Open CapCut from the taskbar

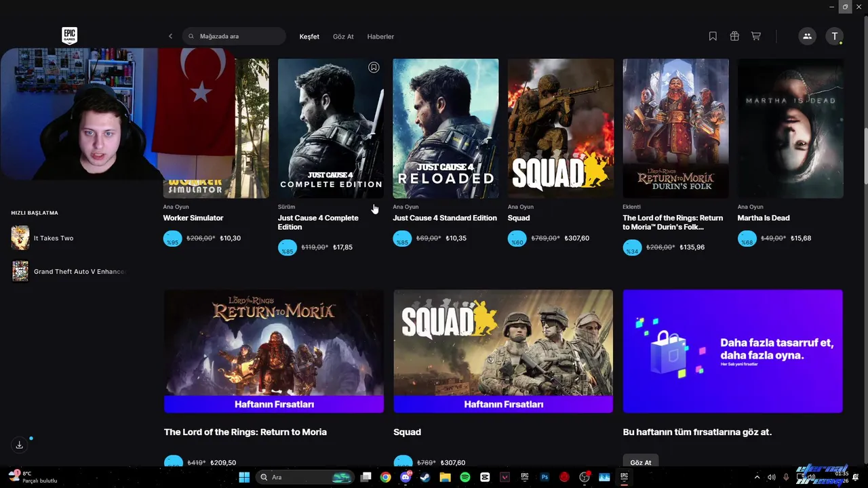pos(485,477)
